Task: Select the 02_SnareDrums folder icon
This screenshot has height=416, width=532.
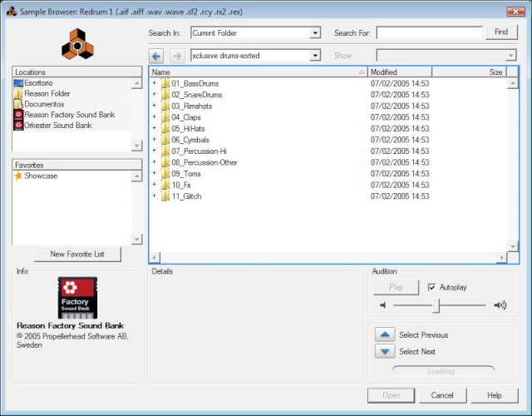Action: pos(165,94)
